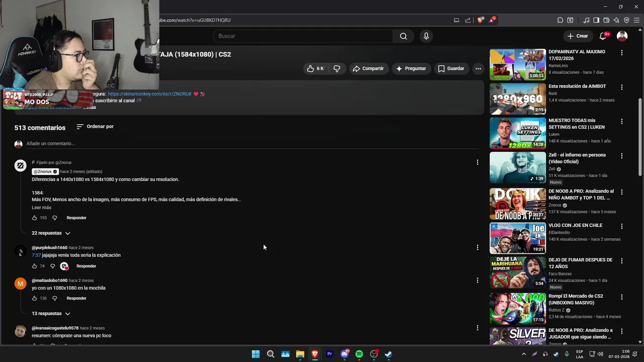Screen dimensions: 644x362
Task: Open options menu on matiaslobo1690 comment
Action: (477, 280)
